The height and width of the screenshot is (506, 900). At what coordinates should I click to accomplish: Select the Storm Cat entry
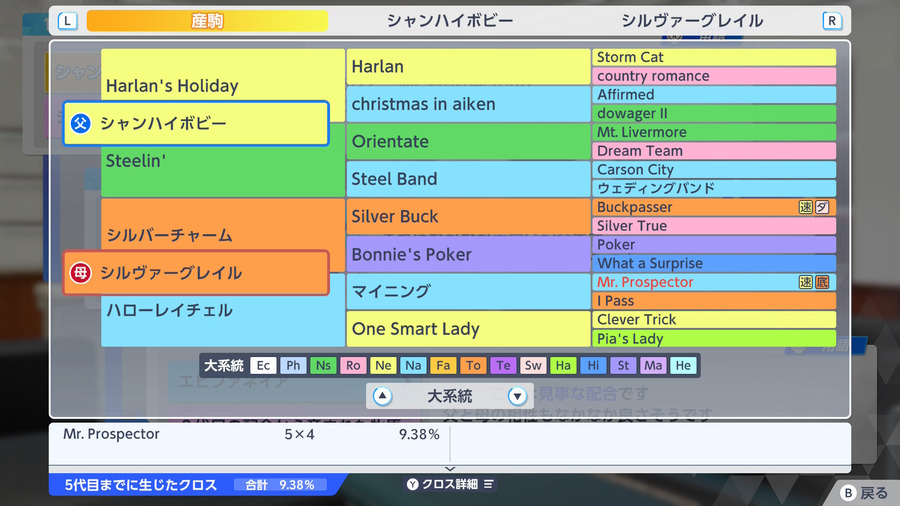tap(714, 57)
